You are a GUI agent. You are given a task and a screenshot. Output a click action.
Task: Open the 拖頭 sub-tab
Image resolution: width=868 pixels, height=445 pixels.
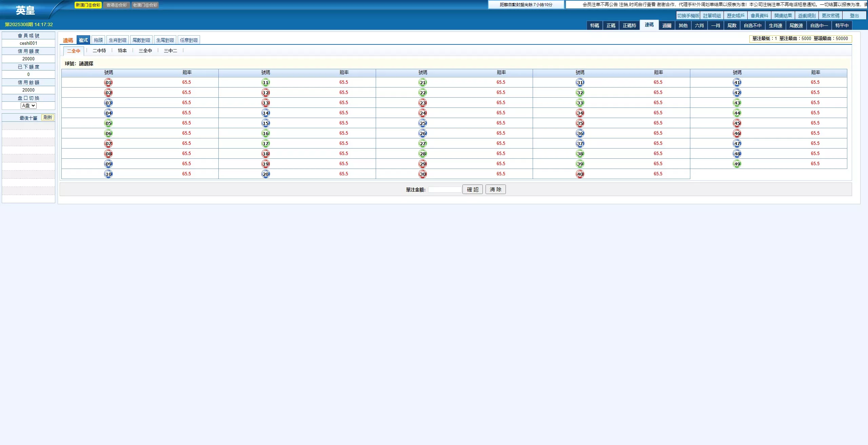[x=98, y=40]
